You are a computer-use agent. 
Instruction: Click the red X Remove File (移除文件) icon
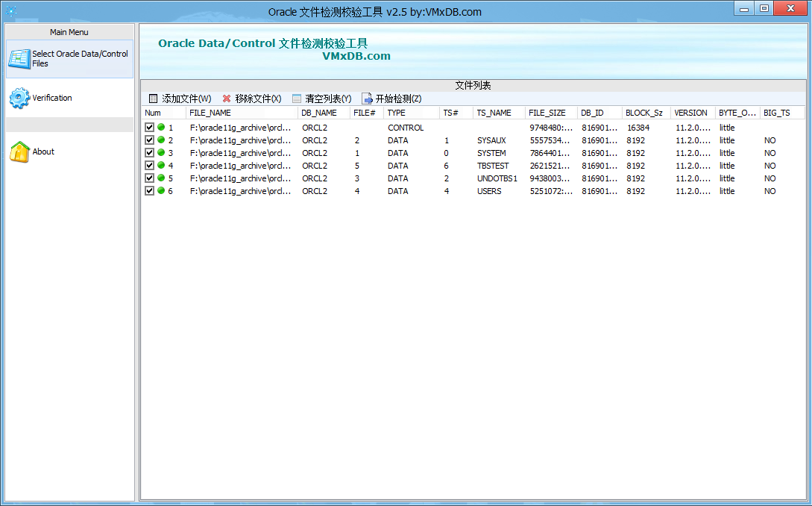coord(227,99)
